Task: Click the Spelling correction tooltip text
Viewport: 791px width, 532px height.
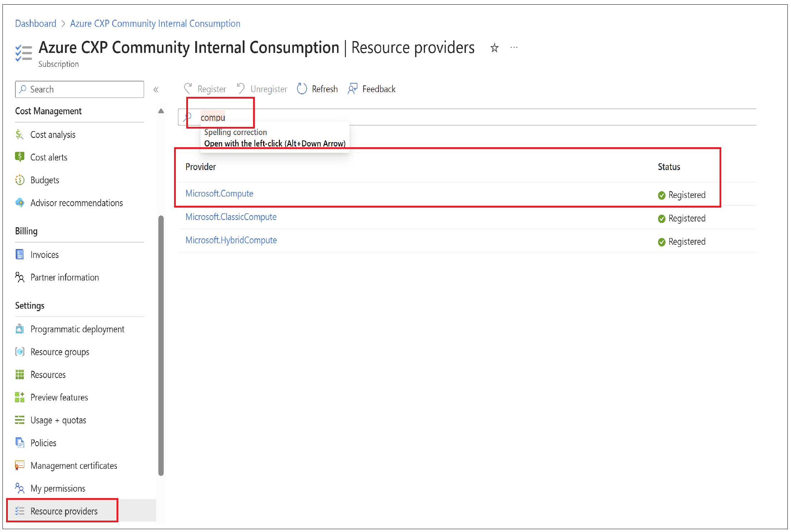Action: click(235, 132)
